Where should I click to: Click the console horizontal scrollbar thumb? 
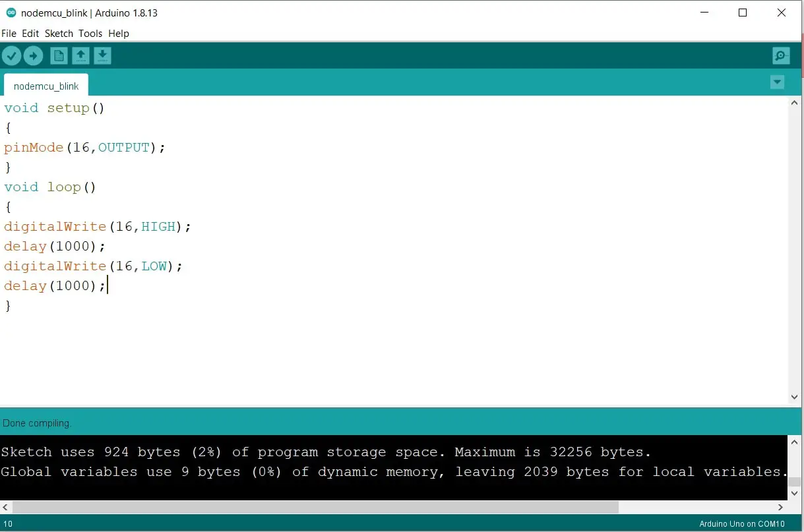pos(315,507)
